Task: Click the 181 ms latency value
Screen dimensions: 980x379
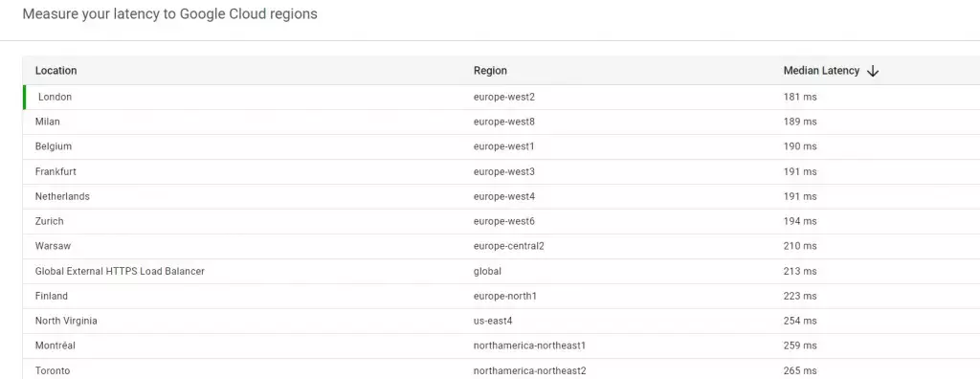Action: [800, 97]
